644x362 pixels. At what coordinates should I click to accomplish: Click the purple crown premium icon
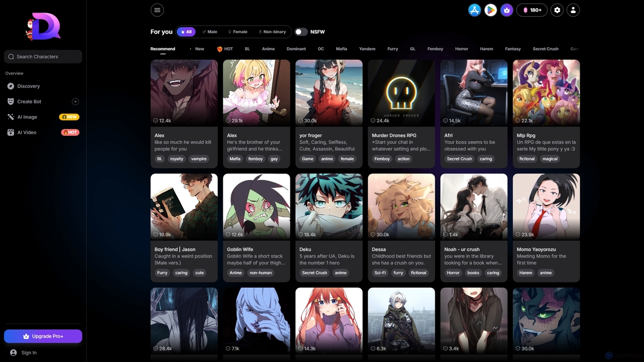507,10
